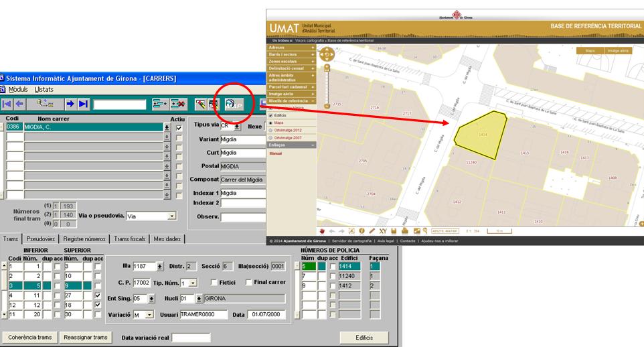Toggle the Final carrer checkbox
644x347 pixels.
coord(248,283)
